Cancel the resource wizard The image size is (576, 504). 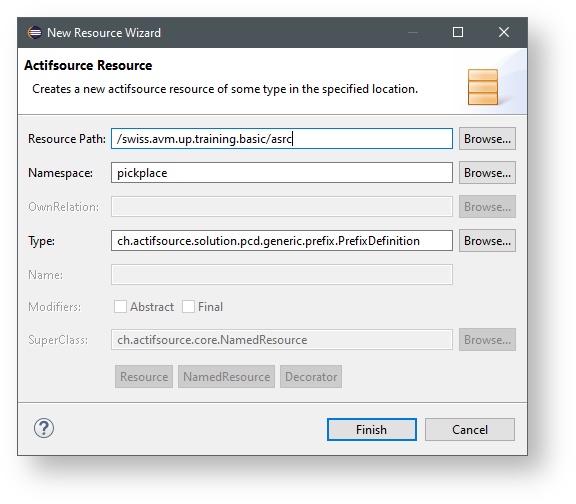(x=470, y=429)
